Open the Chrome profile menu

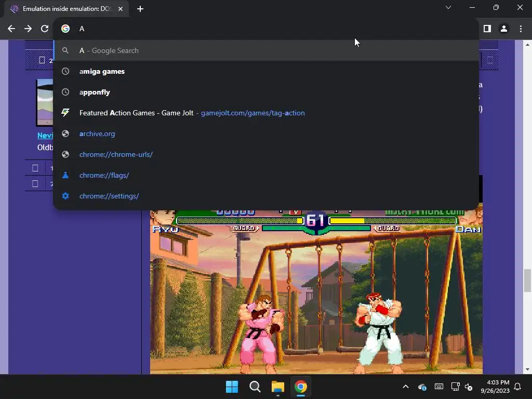504,29
